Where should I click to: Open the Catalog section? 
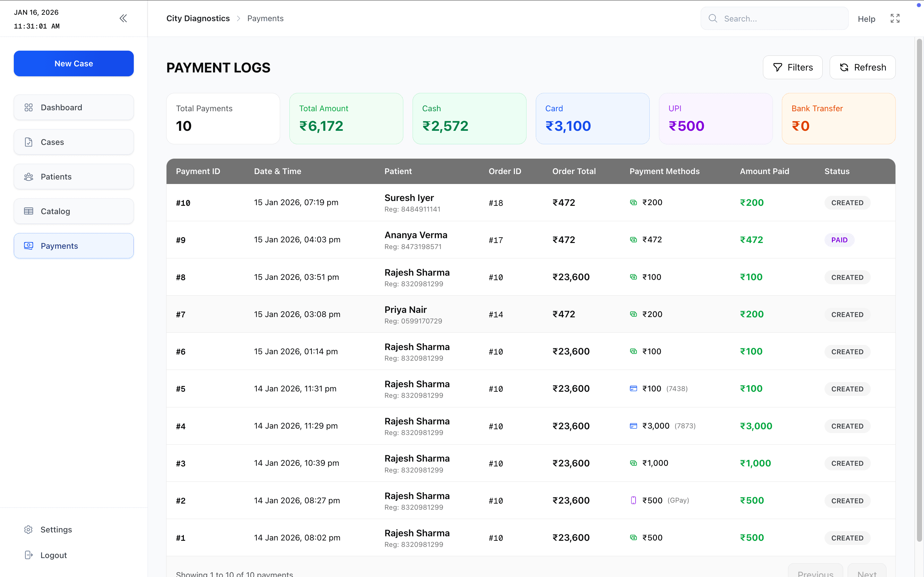pyautogui.click(x=74, y=212)
